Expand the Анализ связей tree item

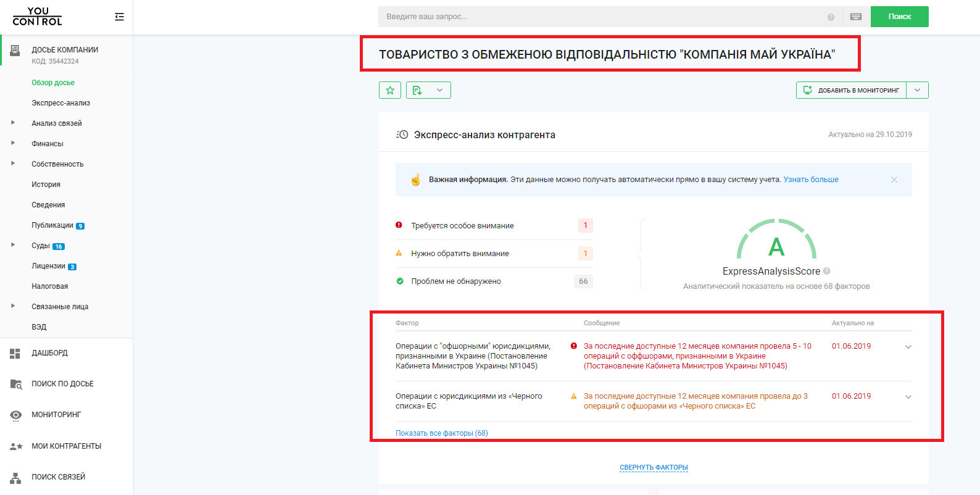(13, 123)
